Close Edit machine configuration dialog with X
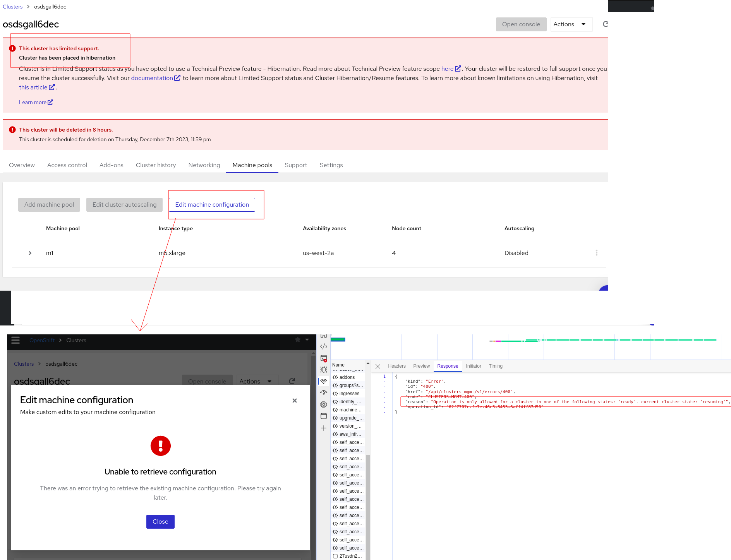This screenshot has width=731, height=560. click(295, 401)
